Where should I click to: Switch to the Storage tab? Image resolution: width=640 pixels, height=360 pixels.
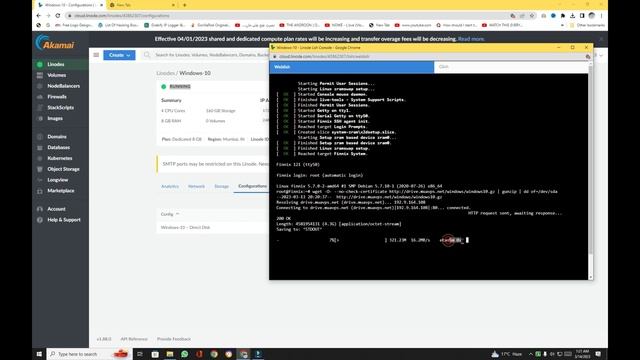point(222,186)
